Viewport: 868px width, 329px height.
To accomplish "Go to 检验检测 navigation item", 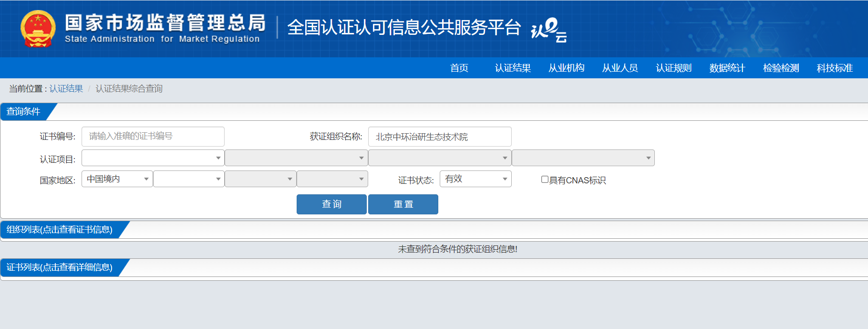I will pos(781,68).
